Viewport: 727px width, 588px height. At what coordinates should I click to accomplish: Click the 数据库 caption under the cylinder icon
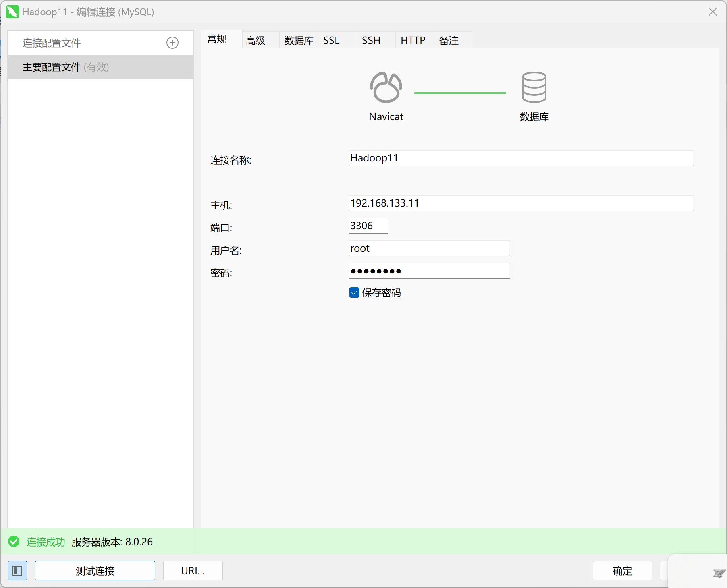(534, 117)
